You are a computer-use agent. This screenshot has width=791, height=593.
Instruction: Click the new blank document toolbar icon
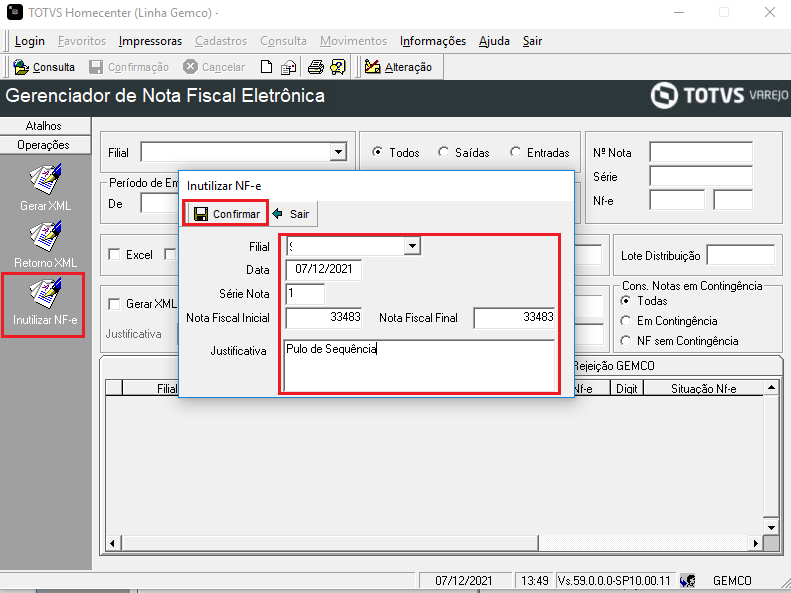[266, 67]
